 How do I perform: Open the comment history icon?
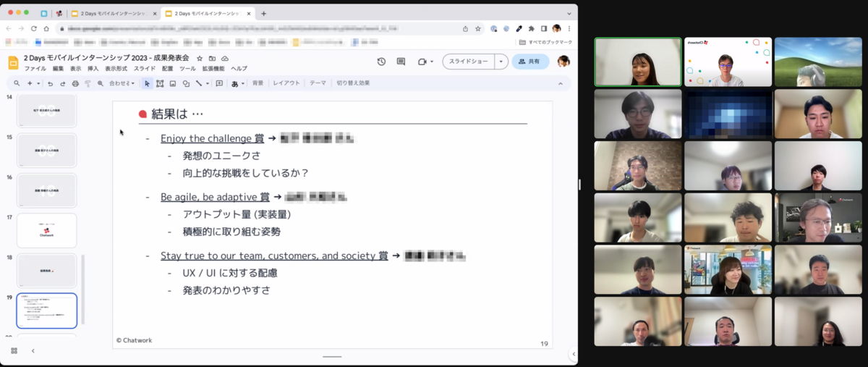coord(401,62)
